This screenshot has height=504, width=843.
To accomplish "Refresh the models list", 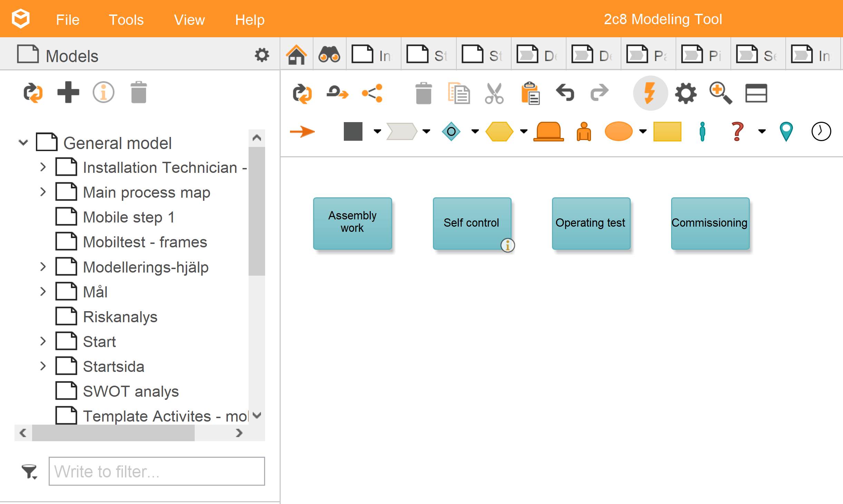I will tap(33, 92).
